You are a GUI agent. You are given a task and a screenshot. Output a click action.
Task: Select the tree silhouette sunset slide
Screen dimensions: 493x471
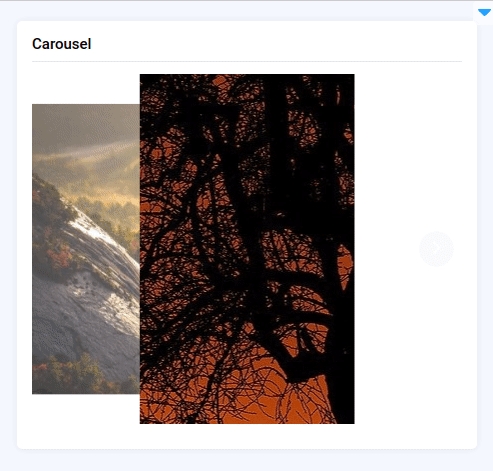pos(247,249)
